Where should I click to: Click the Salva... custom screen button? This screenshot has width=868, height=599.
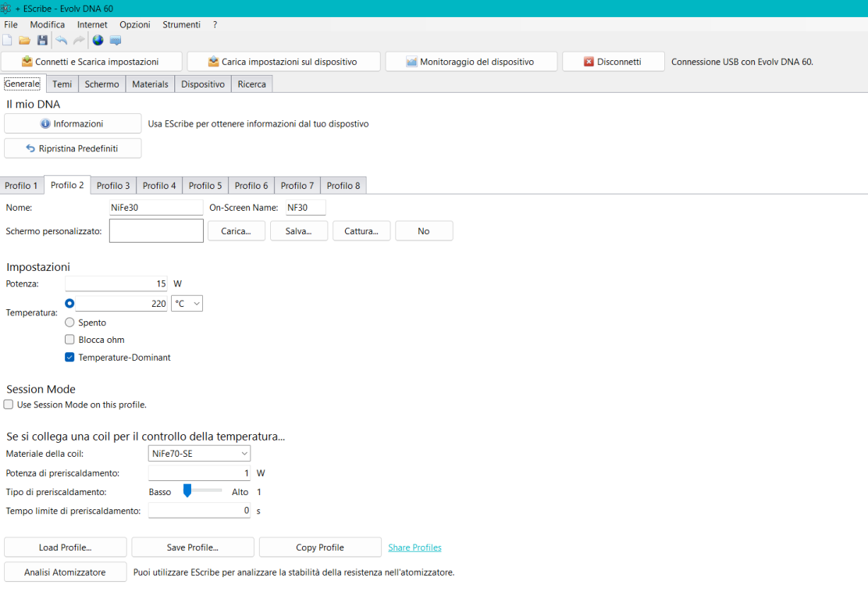click(x=299, y=231)
